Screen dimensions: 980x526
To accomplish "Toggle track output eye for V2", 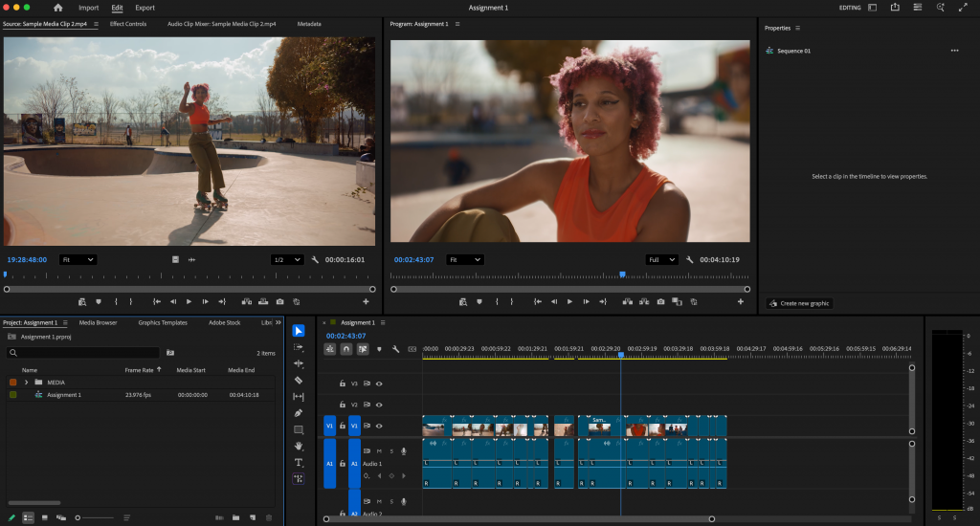I will click(x=379, y=405).
